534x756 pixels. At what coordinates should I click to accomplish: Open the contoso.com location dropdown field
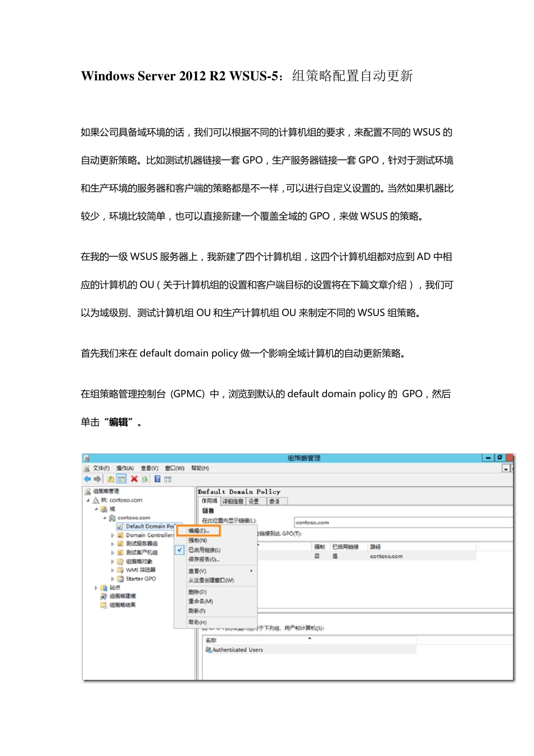[x=403, y=523]
